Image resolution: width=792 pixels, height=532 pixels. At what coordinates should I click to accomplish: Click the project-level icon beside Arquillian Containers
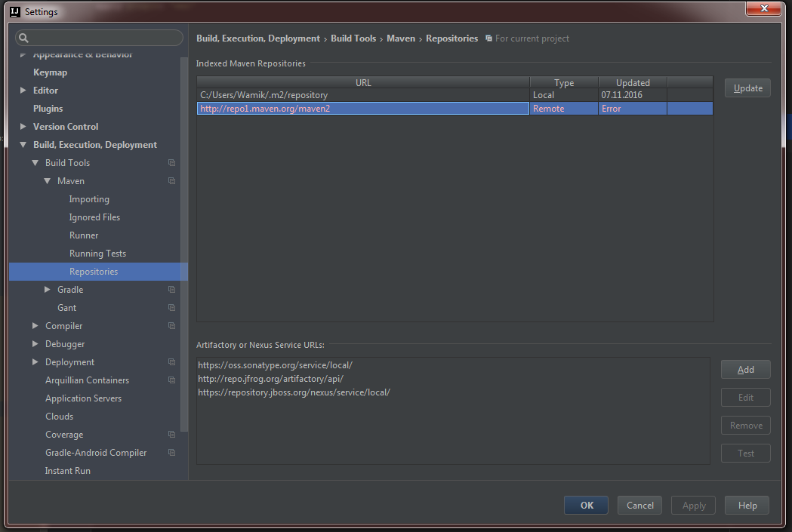pos(171,380)
